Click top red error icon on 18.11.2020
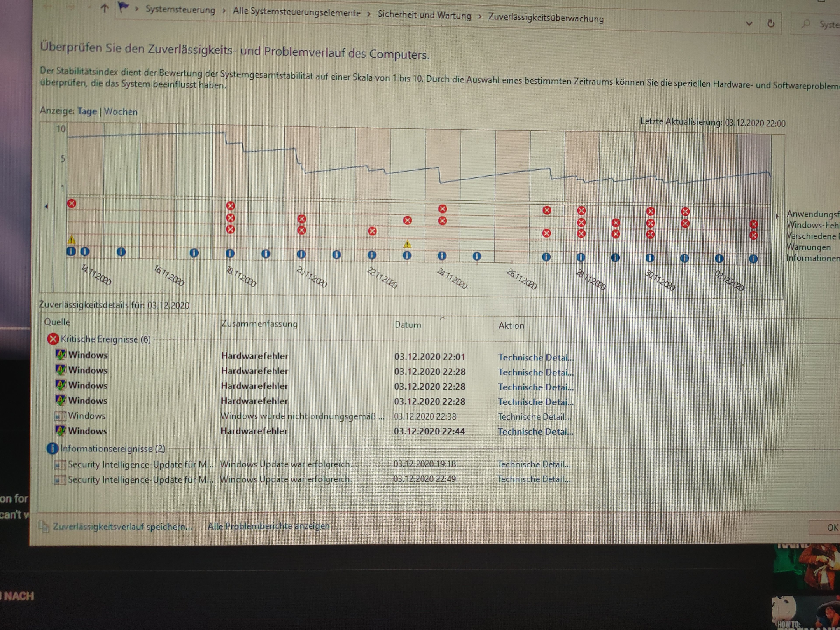 tap(231, 206)
